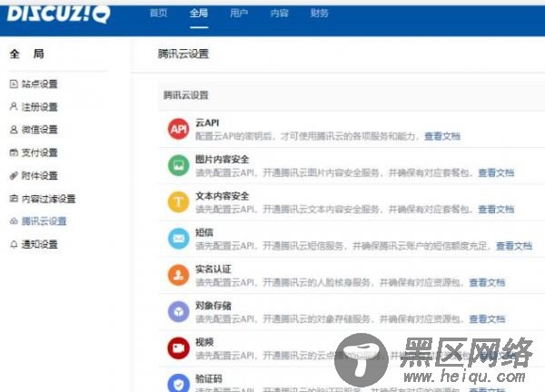Click the 验证码 row title
Image resolution: width=545 pixels, height=392 pixels.
click(x=209, y=378)
